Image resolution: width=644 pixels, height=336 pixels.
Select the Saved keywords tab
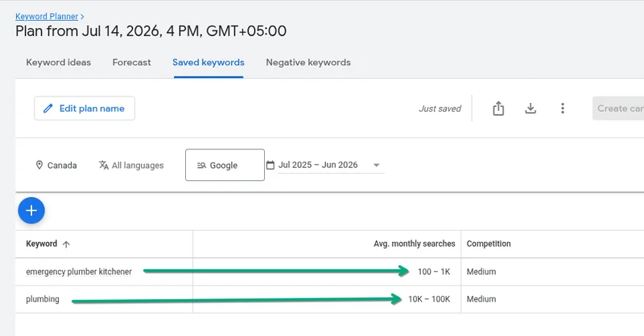[x=208, y=63]
